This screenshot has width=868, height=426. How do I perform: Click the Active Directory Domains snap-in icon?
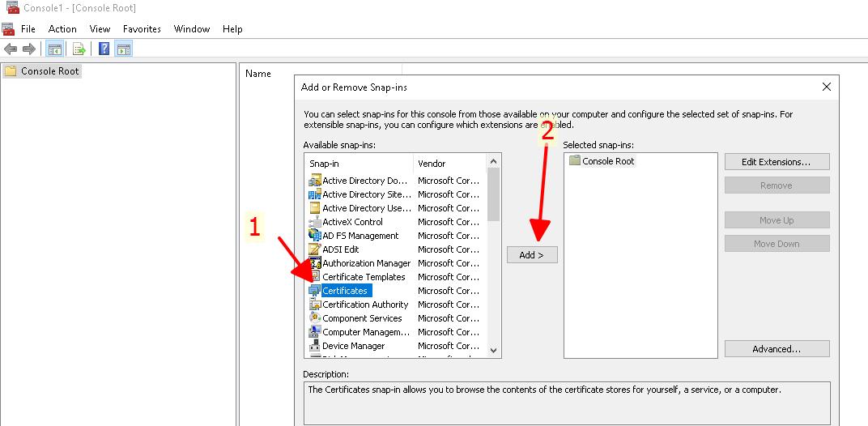click(315, 181)
